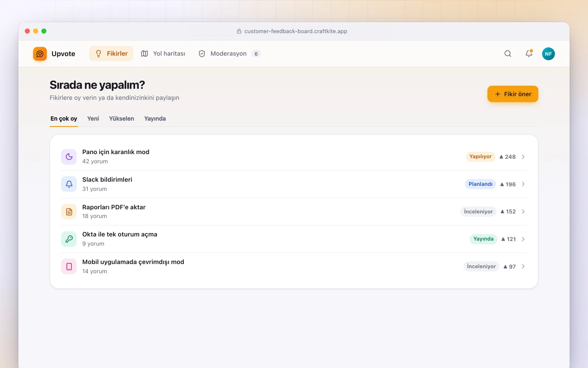The width and height of the screenshot is (588, 368).
Task: Expand the Mobil uygulamada çevrimdışı mod chevron
Action: click(523, 266)
